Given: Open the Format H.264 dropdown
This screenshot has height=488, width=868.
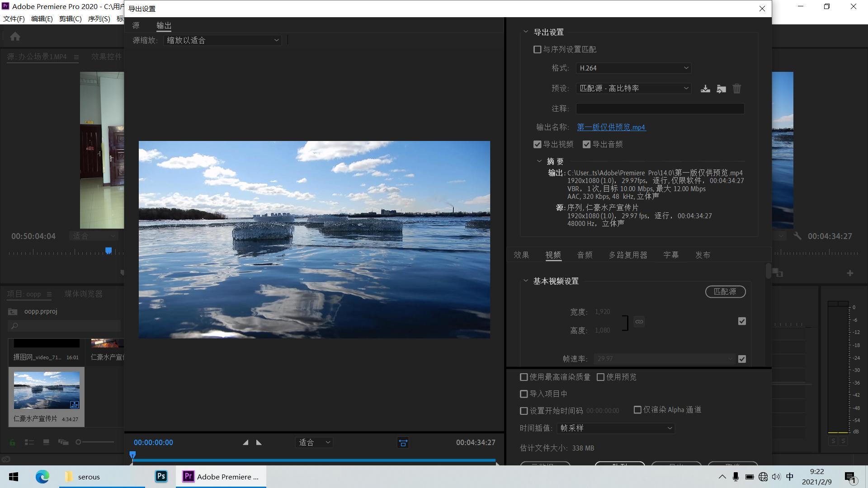Looking at the screenshot, I should 633,68.
